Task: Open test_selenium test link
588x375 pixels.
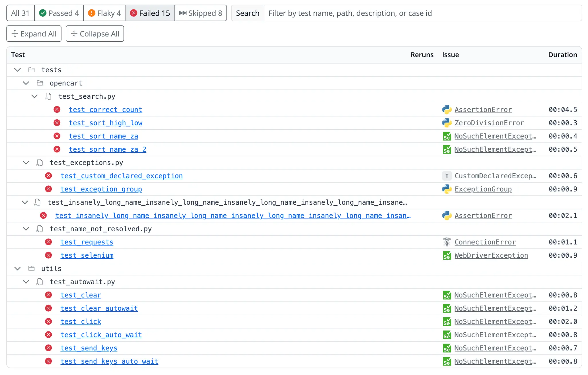Action: (x=87, y=255)
